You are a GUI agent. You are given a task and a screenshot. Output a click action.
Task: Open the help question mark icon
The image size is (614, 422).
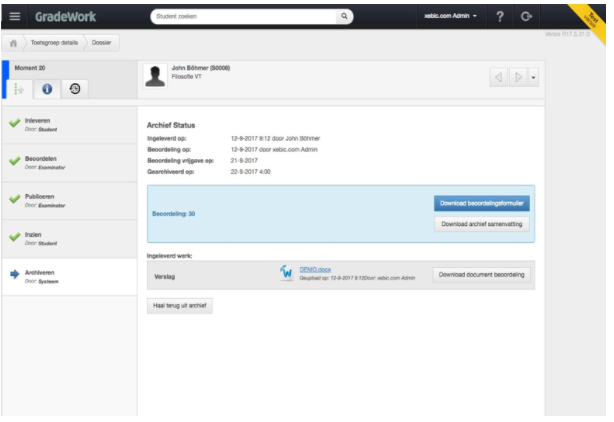coord(500,16)
